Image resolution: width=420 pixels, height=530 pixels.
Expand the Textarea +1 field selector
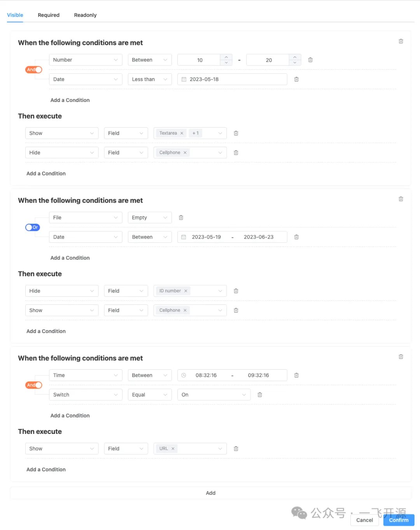[x=220, y=133]
